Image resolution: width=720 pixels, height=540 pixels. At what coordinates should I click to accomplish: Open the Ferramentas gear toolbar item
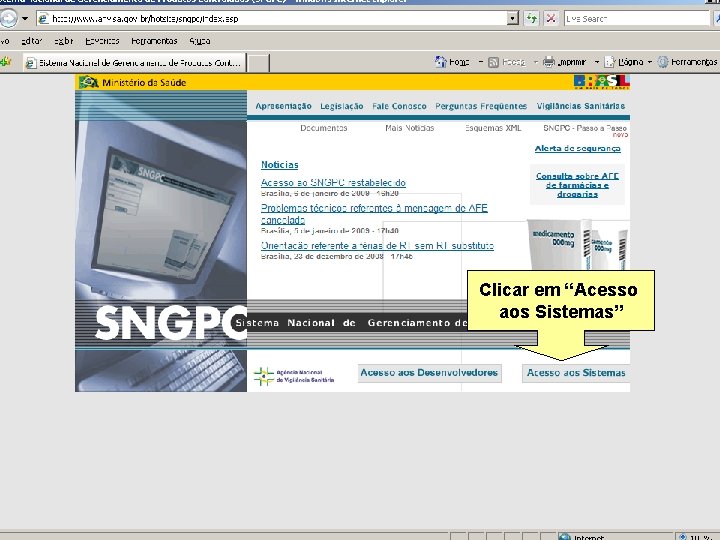coord(687,62)
